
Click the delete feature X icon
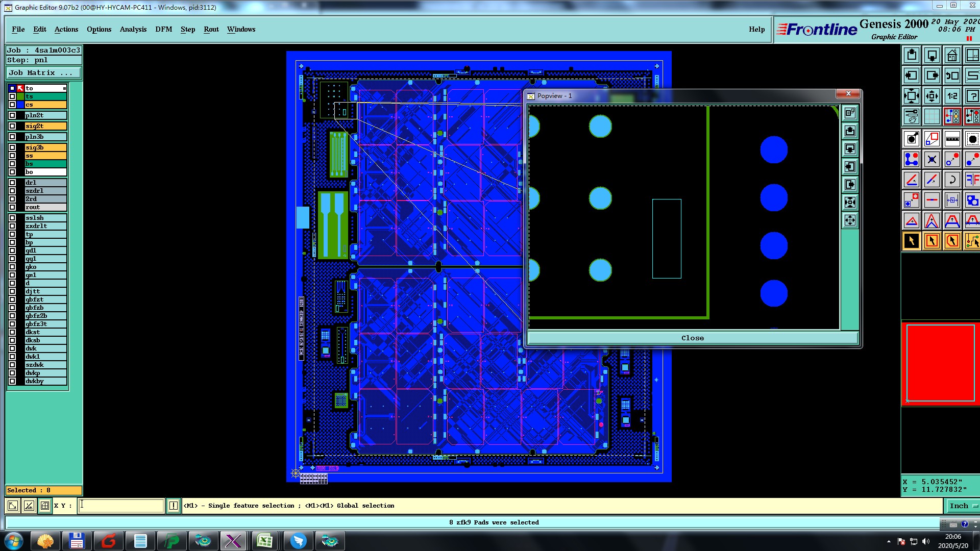[932, 159]
